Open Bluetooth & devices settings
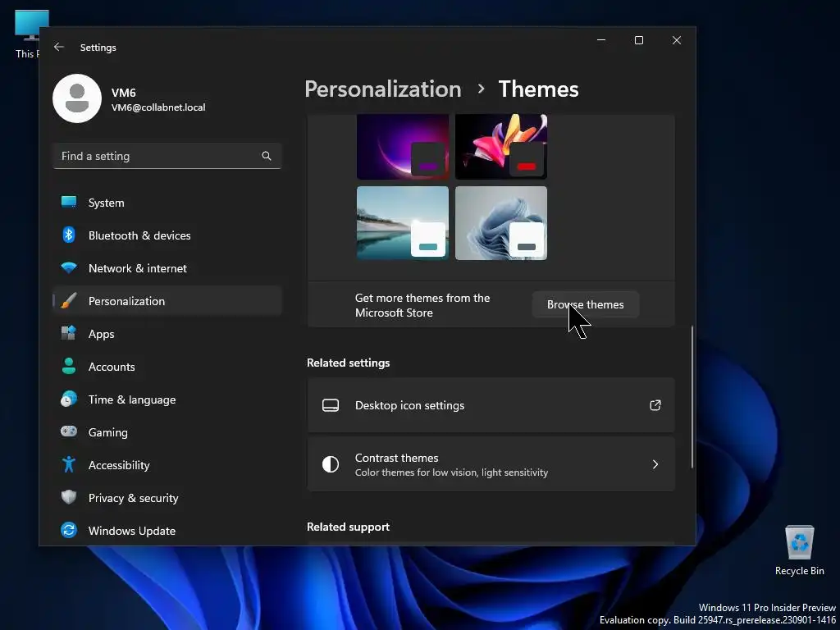The image size is (840, 630). point(167,235)
